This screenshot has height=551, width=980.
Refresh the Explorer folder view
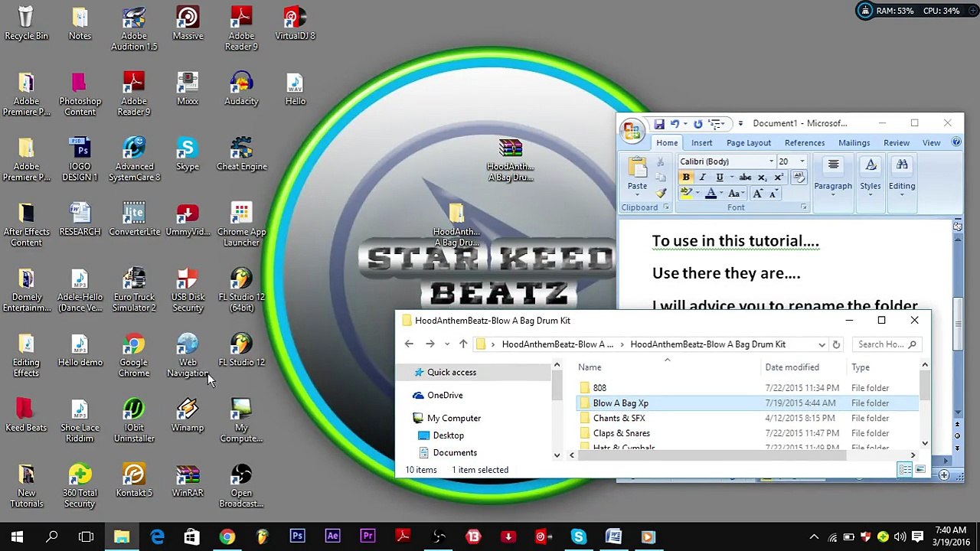(836, 344)
